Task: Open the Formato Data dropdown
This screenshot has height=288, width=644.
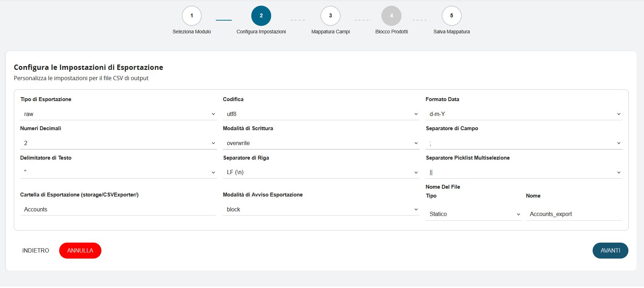Action: pyautogui.click(x=524, y=114)
